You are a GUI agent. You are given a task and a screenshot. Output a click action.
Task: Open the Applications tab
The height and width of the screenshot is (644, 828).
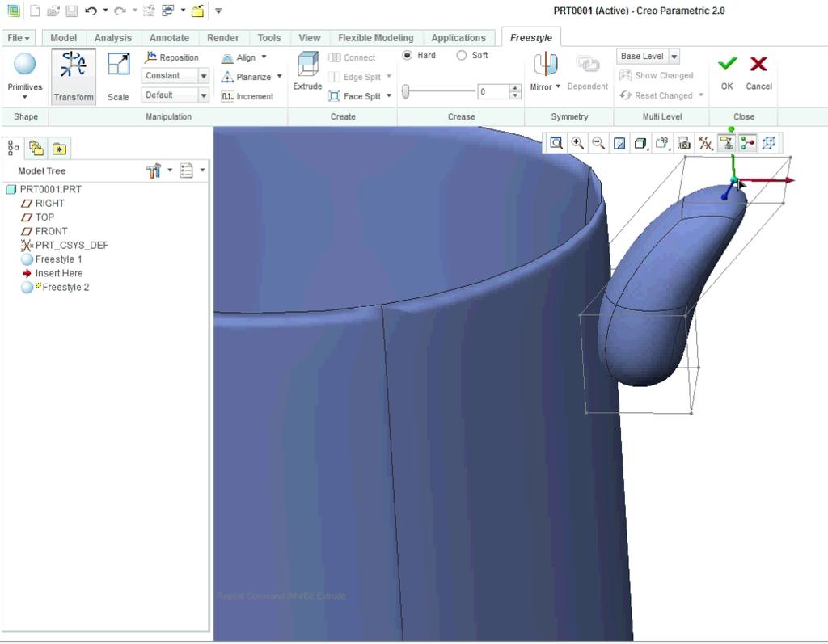pyautogui.click(x=458, y=38)
